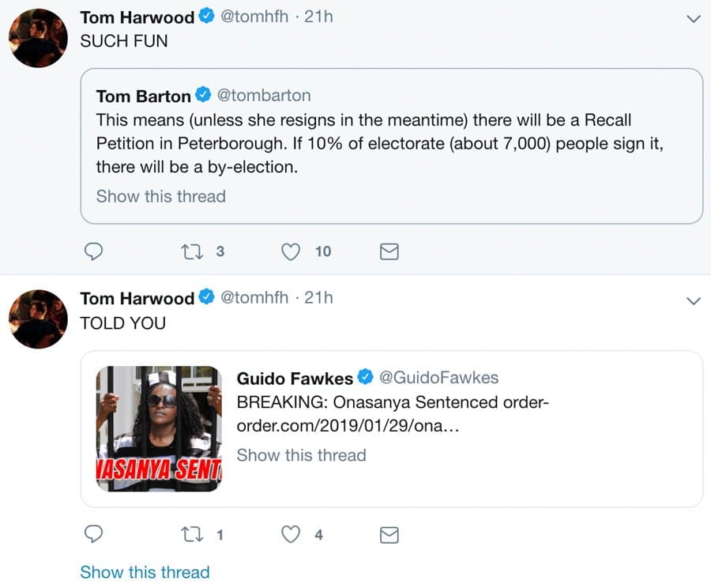711x588 pixels.
Task: Open Tom Harwood avatar on first tweet
Action: click(x=38, y=37)
